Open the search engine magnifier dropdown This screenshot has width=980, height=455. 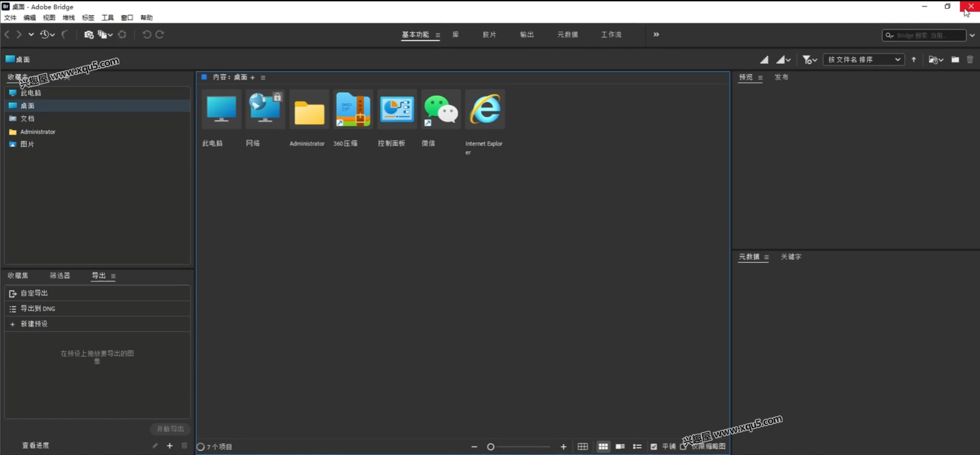(x=890, y=35)
